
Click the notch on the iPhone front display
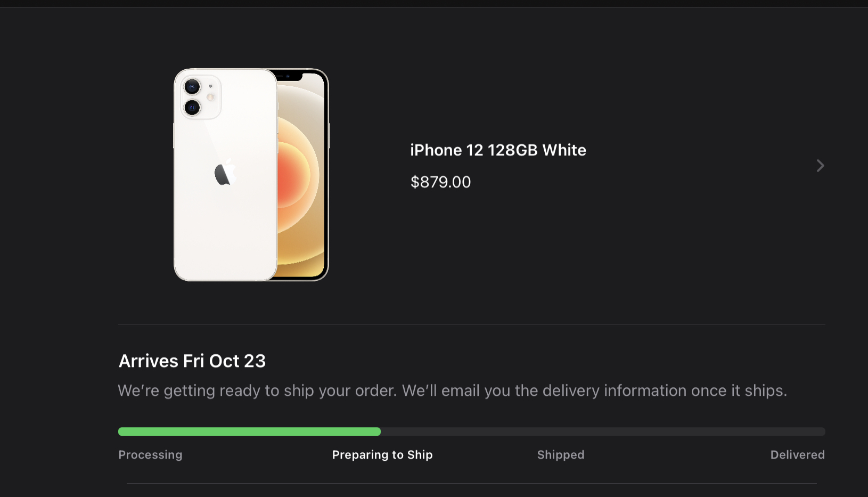click(288, 76)
